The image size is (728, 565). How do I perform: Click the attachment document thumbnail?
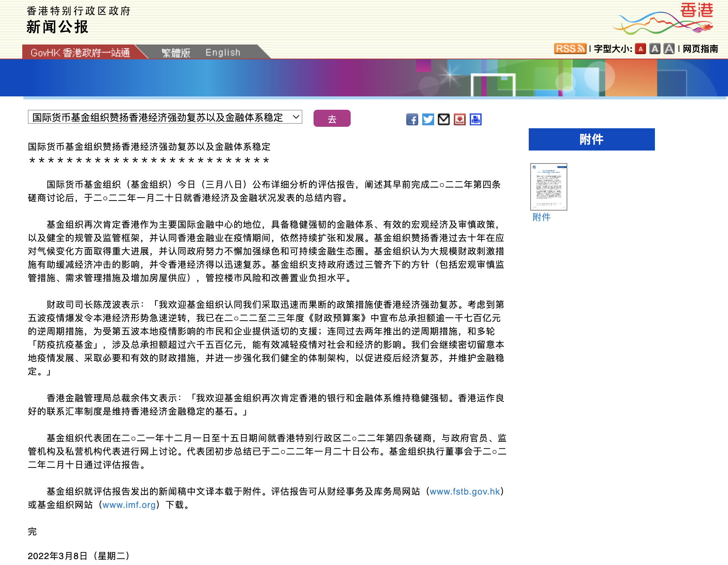pos(549,188)
